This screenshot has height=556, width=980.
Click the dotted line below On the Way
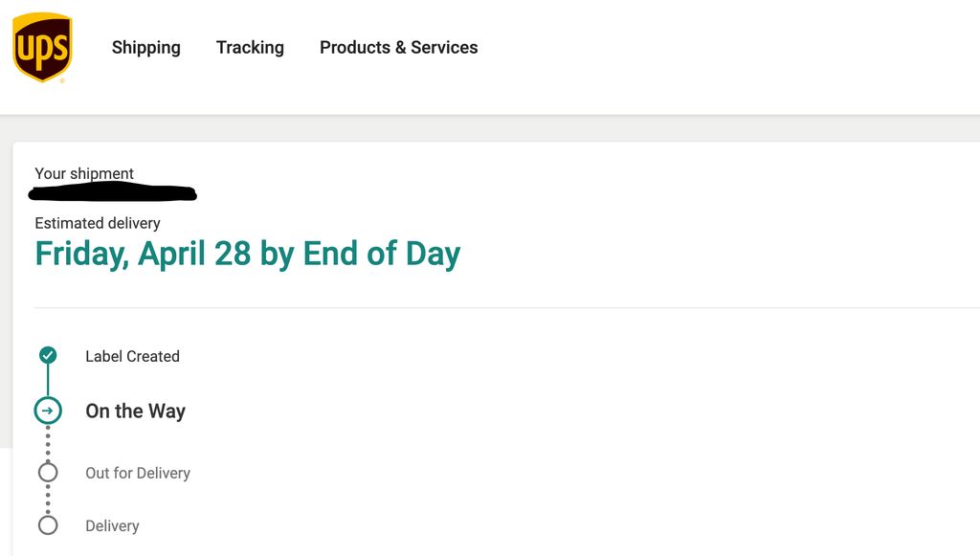48,444
